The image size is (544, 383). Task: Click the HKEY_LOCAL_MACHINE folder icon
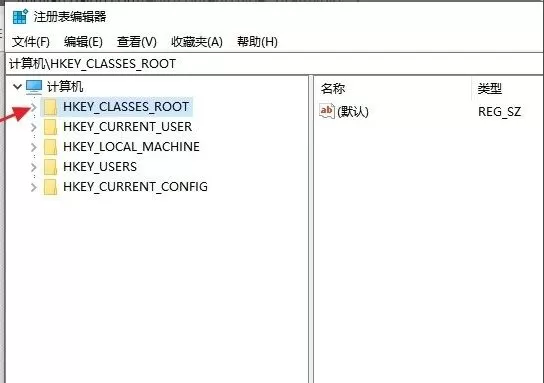point(51,147)
